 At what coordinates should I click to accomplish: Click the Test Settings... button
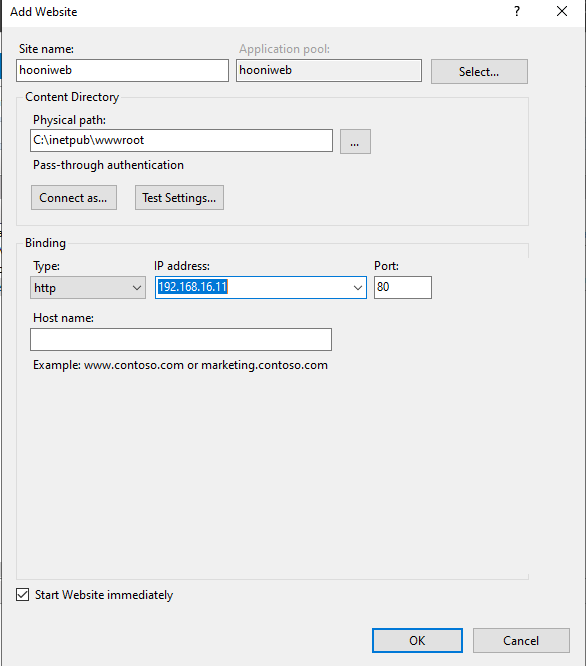click(179, 198)
